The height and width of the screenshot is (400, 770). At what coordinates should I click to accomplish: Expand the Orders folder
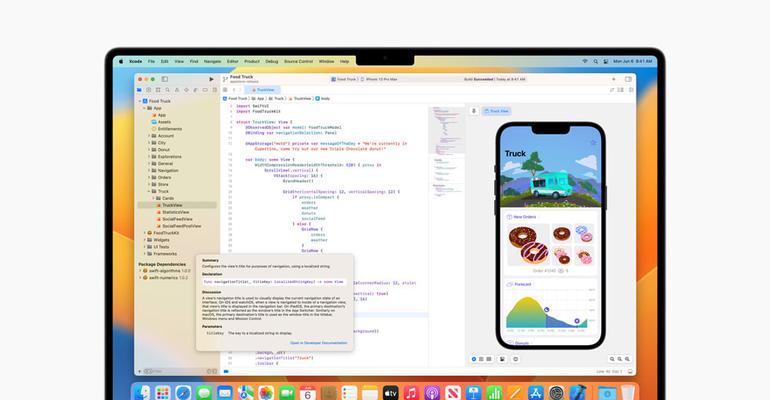click(149, 178)
